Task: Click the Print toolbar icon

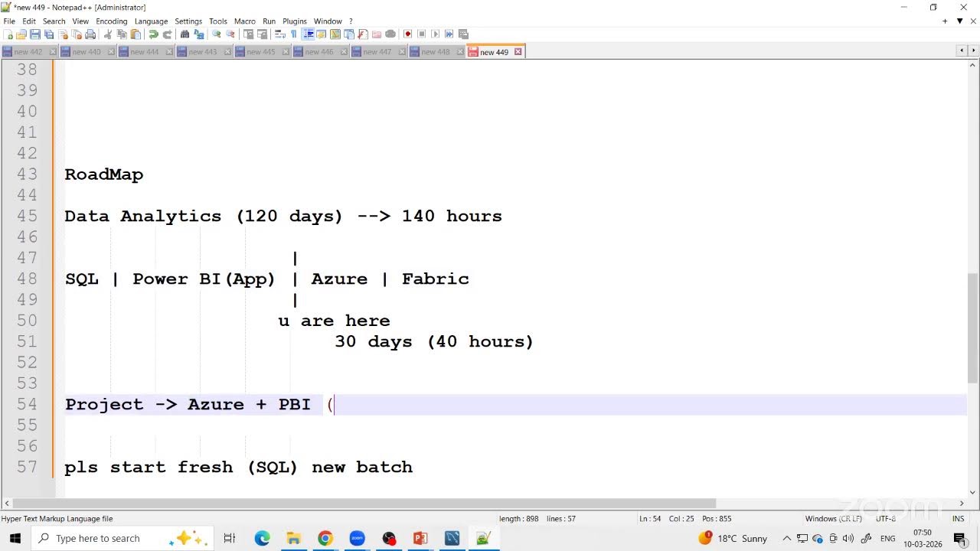Action: click(x=90, y=34)
